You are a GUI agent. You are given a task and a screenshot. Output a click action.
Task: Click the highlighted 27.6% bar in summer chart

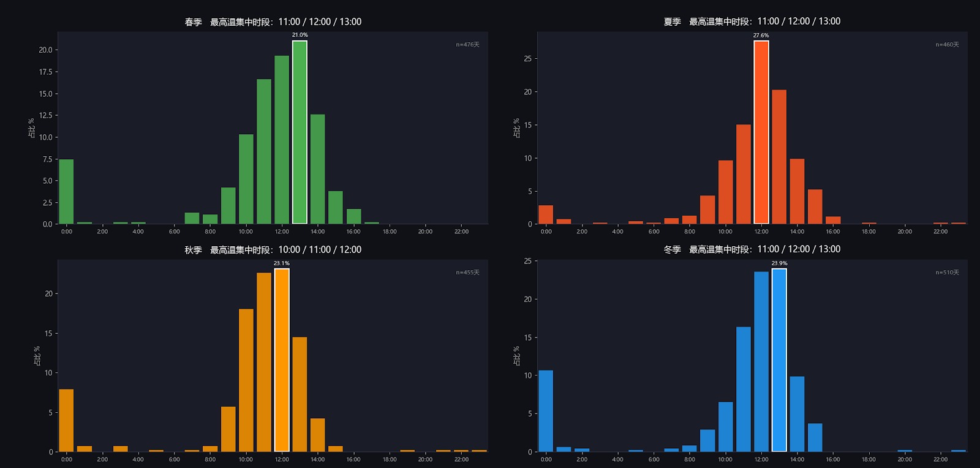pos(761,132)
